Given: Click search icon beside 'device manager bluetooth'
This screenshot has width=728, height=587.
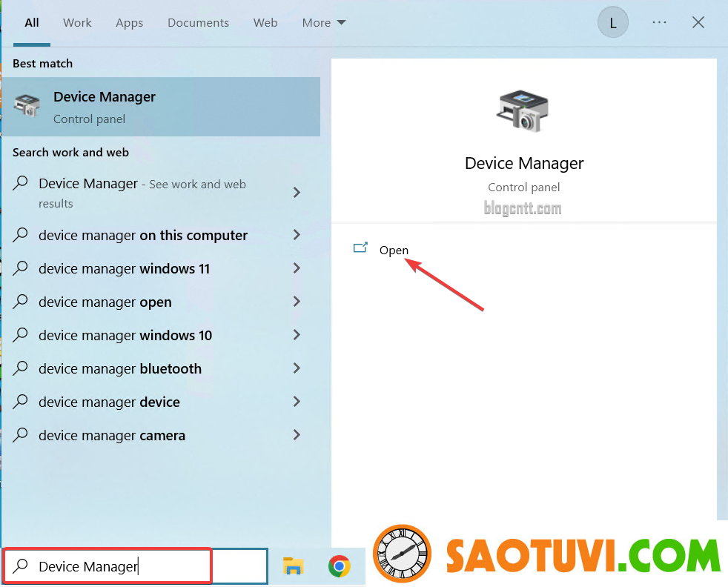Looking at the screenshot, I should (x=21, y=368).
